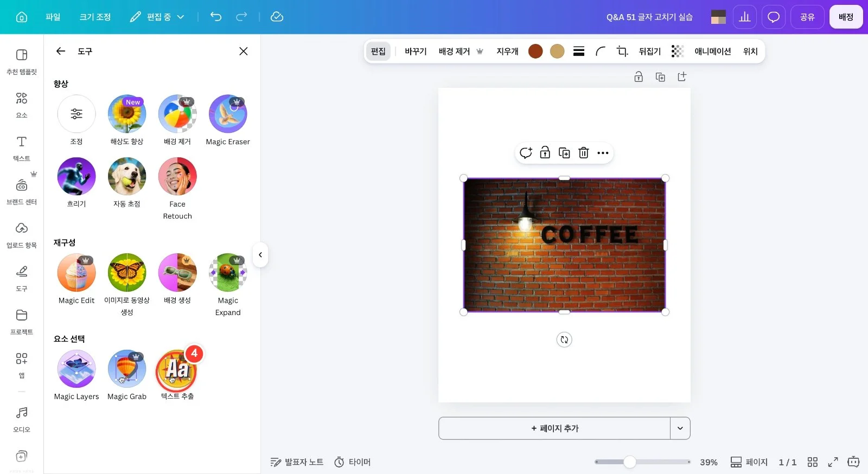Open the 편집 중 mode dropdown
The width and height of the screenshot is (868, 474).
pyautogui.click(x=158, y=17)
